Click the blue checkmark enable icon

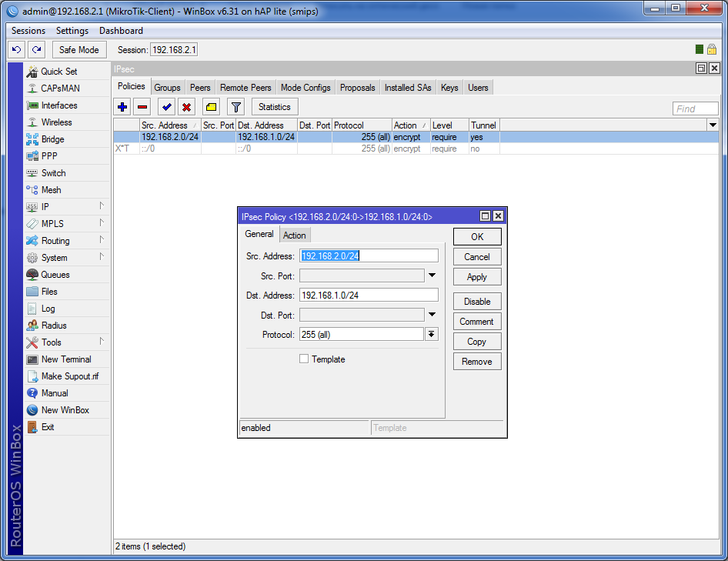pyautogui.click(x=167, y=107)
